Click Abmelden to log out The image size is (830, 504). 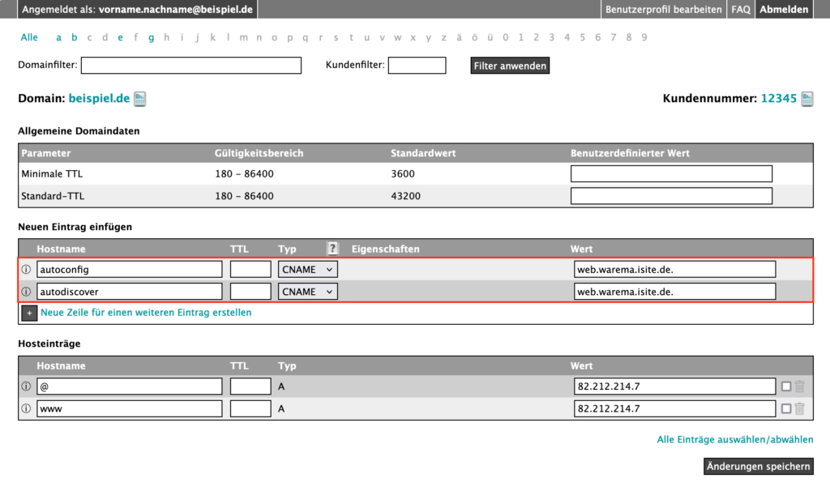point(783,10)
